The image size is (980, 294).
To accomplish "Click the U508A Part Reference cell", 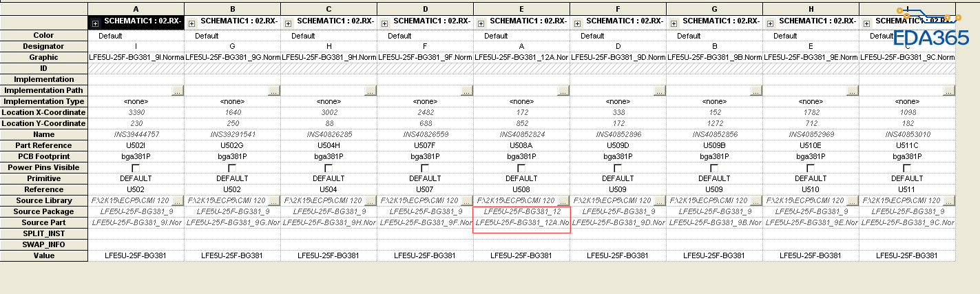I will coord(521,145).
